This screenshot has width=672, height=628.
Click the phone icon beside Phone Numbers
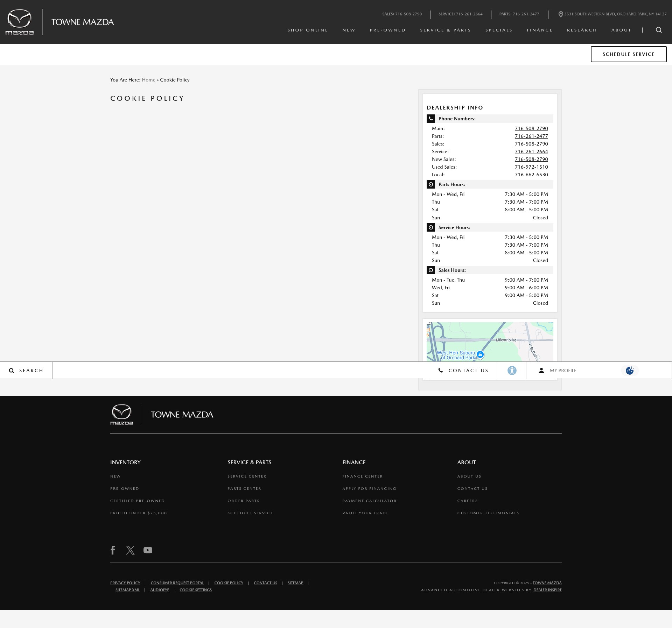[x=431, y=119]
